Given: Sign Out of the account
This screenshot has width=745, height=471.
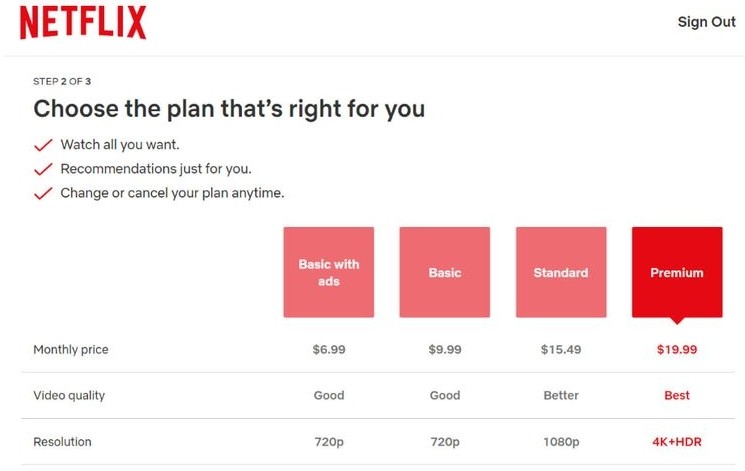Looking at the screenshot, I should (x=706, y=22).
